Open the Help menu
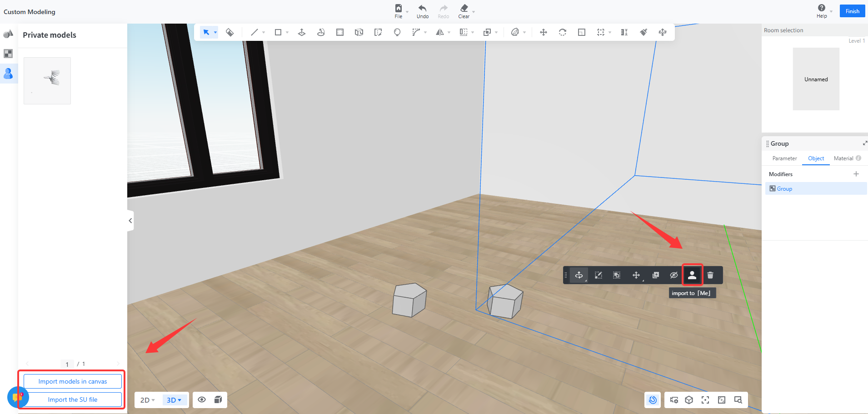Image resolution: width=868 pixels, height=414 pixels. (x=822, y=11)
